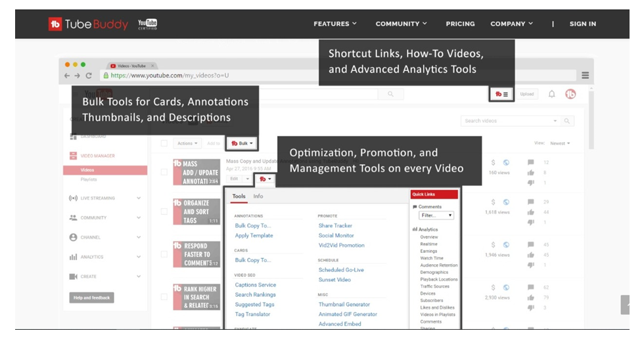
Task: Click Bulk Copy To under Annotations
Action: click(x=253, y=225)
